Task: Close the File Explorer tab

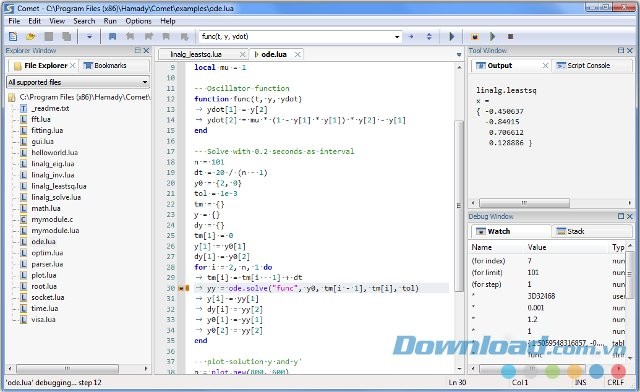Action: tap(72, 65)
